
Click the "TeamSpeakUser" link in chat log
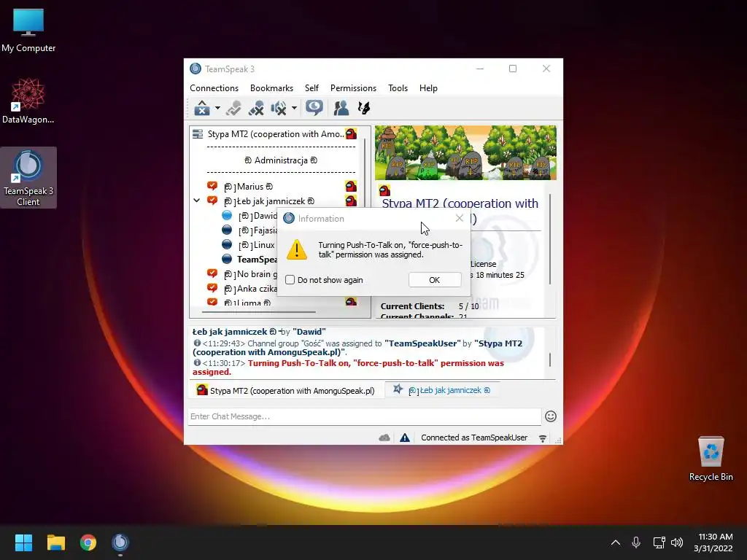pos(422,343)
